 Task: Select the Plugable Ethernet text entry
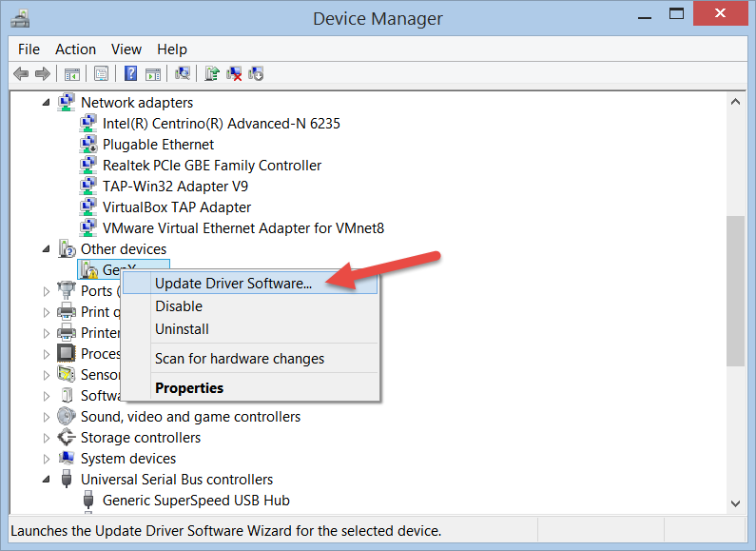(x=158, y=145)
